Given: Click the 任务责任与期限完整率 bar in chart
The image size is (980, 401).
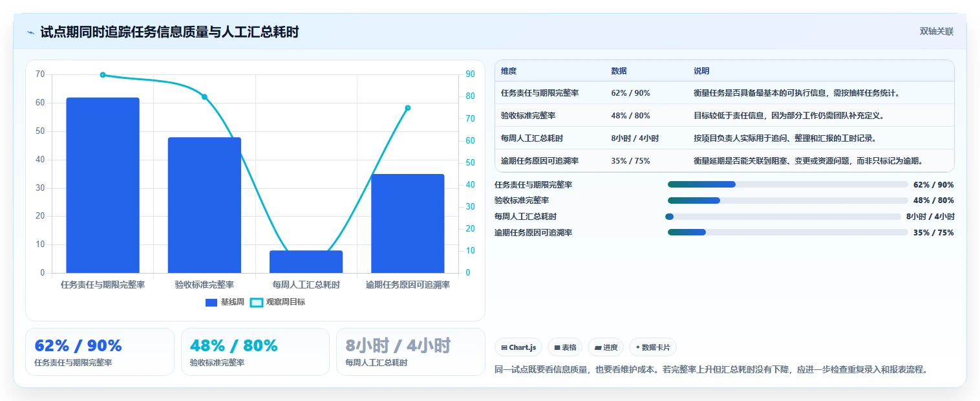Looking at the screenshot, I should pyautogui.click(x=103, y=185).
